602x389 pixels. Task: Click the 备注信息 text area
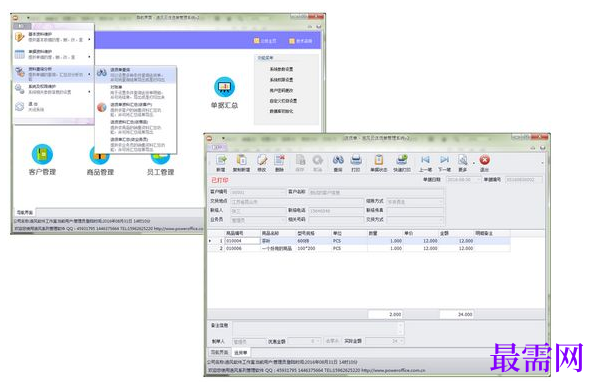(318, 328)
